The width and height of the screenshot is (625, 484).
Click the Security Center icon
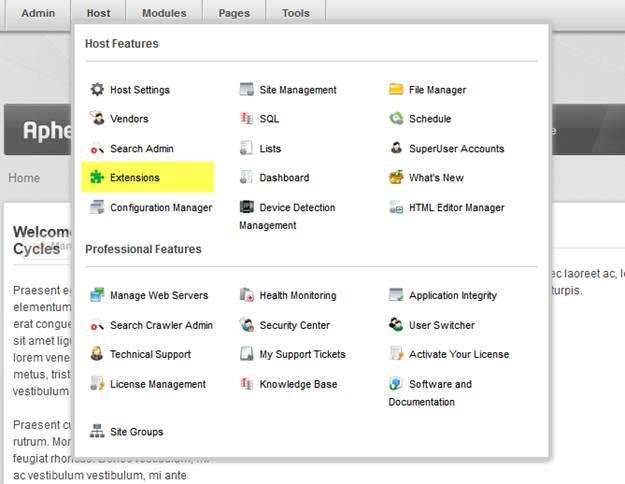247,325
